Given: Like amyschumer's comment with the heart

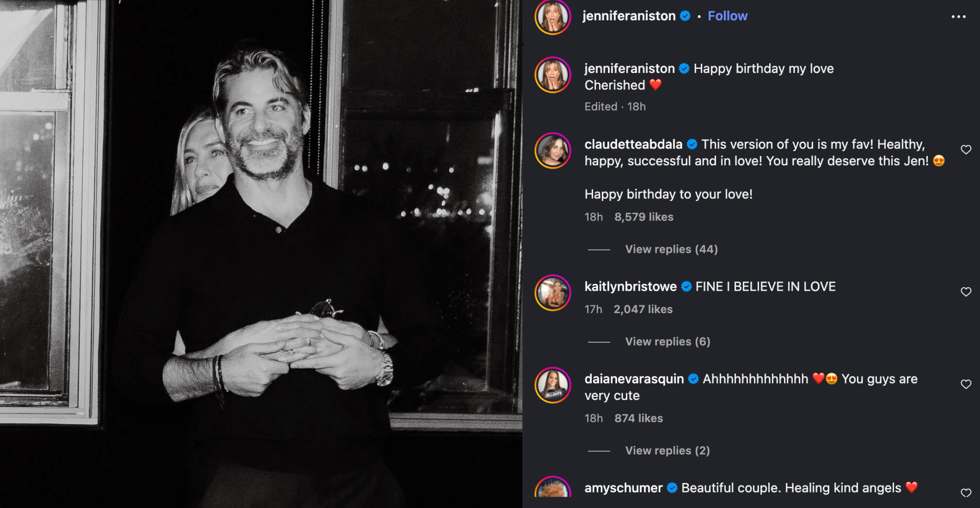Looking at the screenshot, I should coord(966,493).
